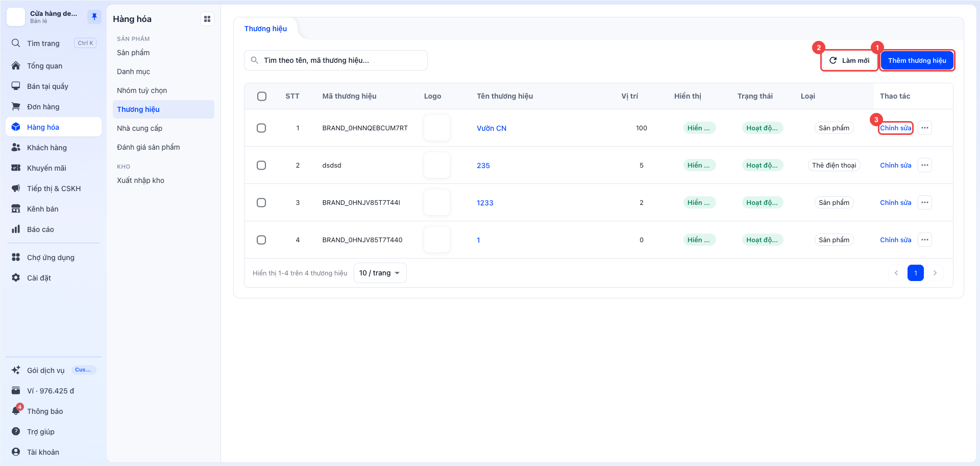Open brand name link 1233

click(485, 203)
